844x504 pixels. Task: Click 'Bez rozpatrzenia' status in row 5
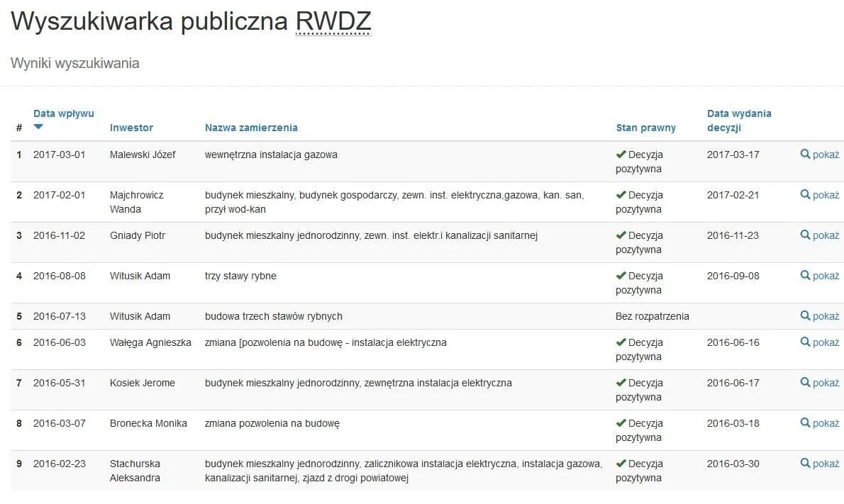(652, 316)
